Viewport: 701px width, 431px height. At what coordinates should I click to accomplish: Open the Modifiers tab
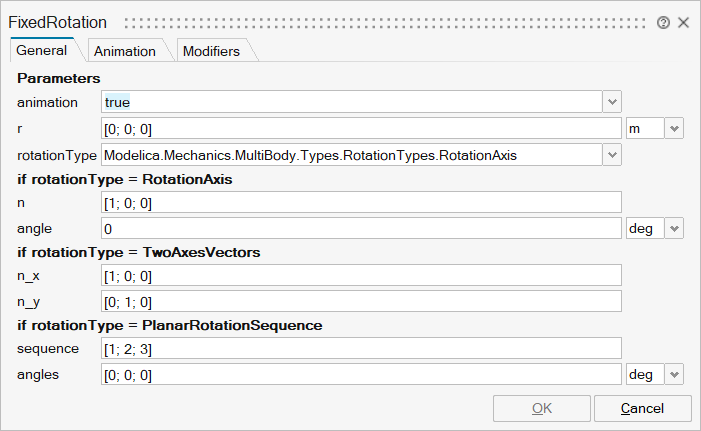pos(211,51)
